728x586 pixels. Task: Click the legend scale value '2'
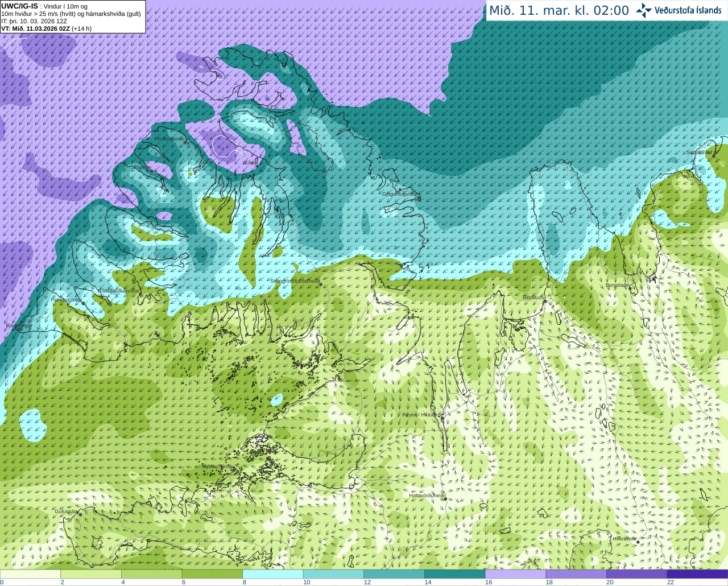(x=62, y=582)
